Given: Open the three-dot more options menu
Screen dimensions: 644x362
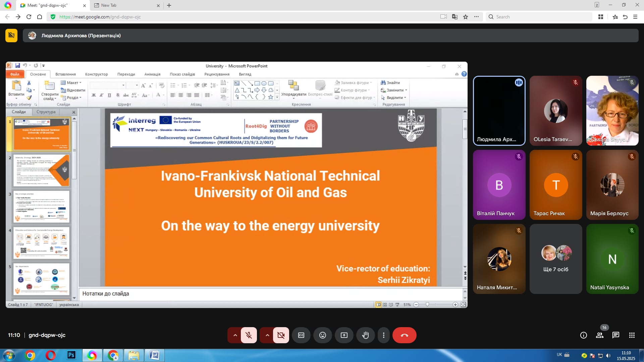Looking at the screenshot, I should [383, 335].
